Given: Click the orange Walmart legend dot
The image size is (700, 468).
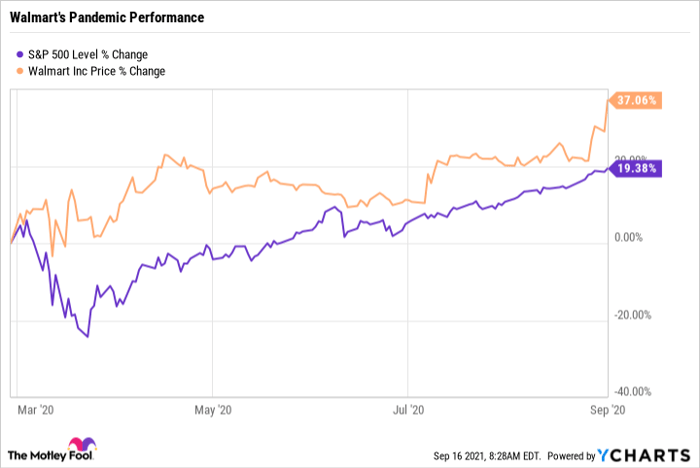Looking at the screenshot, I should pos(22,71).
